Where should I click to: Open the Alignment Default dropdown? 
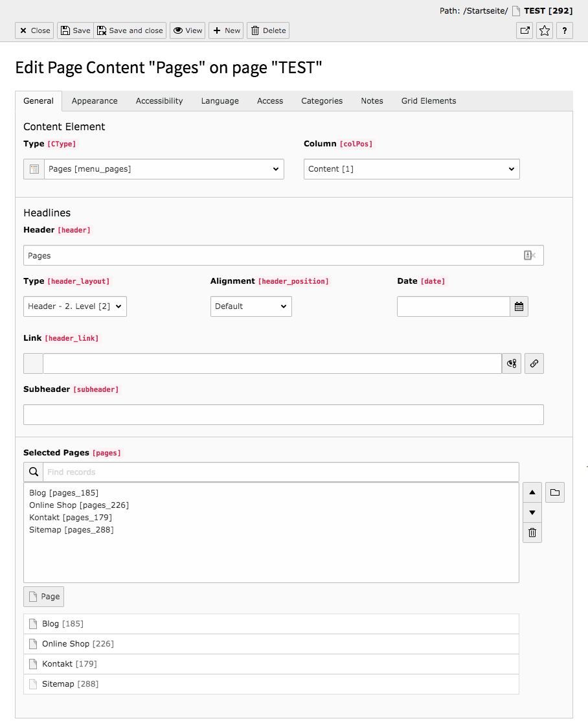point(251,306)
